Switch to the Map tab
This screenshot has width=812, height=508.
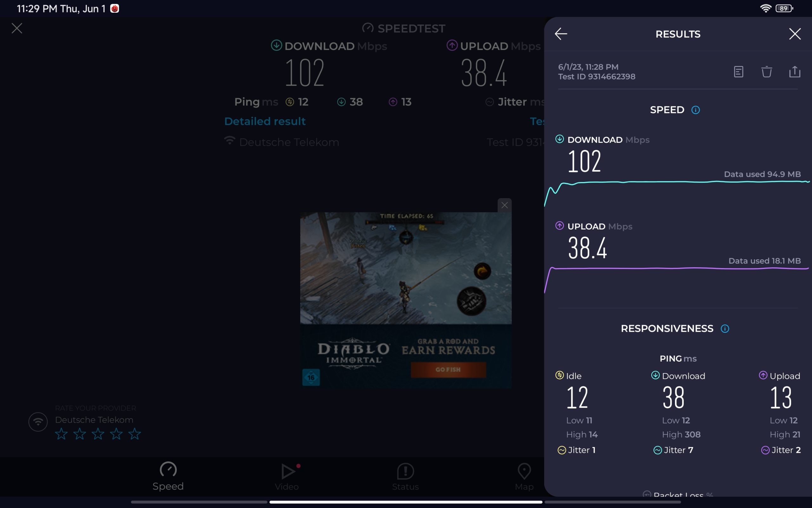click(524, 477)
